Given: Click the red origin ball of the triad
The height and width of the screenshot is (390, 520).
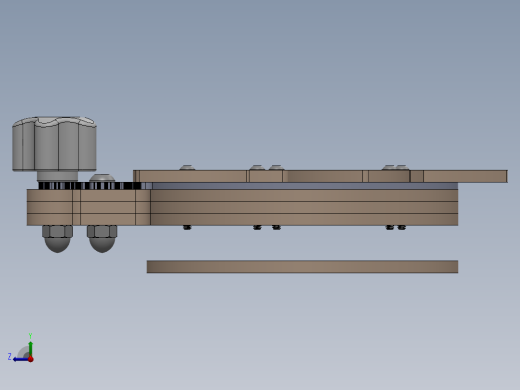Looking at the screenshot, I should point(31,359).
